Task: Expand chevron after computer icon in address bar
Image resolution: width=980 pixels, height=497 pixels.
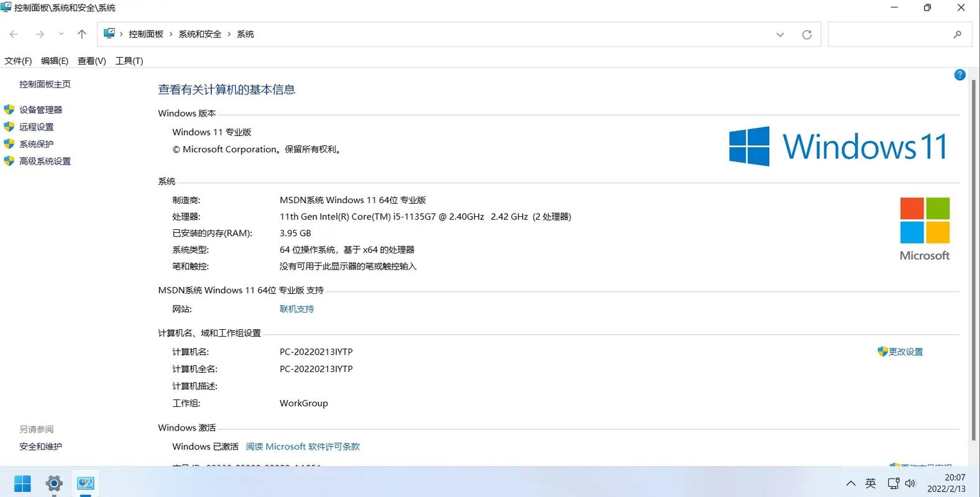Action: (121, 34)
